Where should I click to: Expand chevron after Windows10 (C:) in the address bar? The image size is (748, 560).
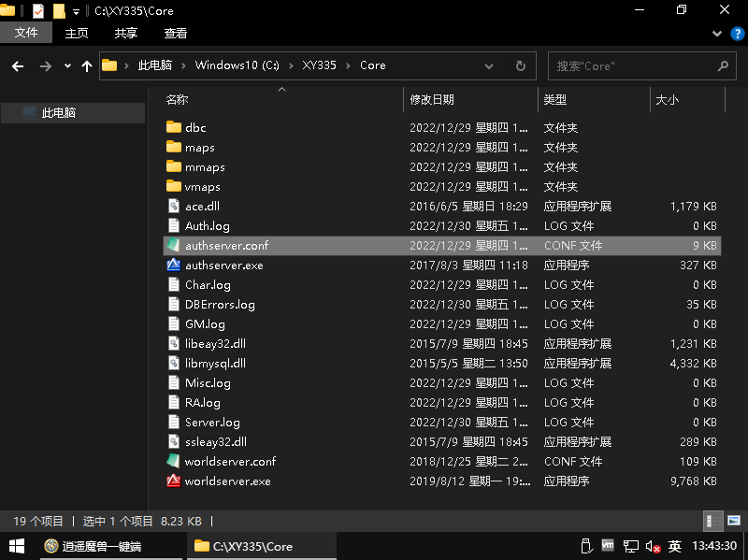[291, 65]
